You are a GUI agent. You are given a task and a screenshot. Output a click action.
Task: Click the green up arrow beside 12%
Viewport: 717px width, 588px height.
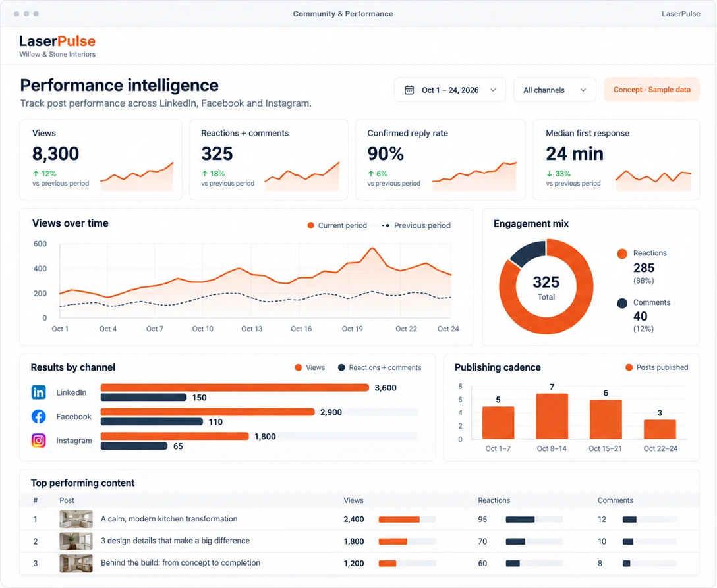pyautogui.click(x=36, y=174)
